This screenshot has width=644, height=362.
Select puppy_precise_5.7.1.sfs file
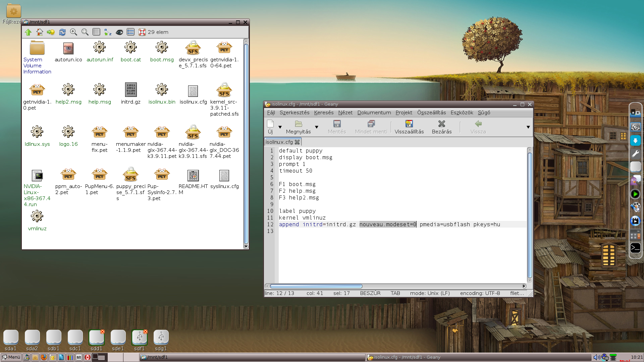131,184
